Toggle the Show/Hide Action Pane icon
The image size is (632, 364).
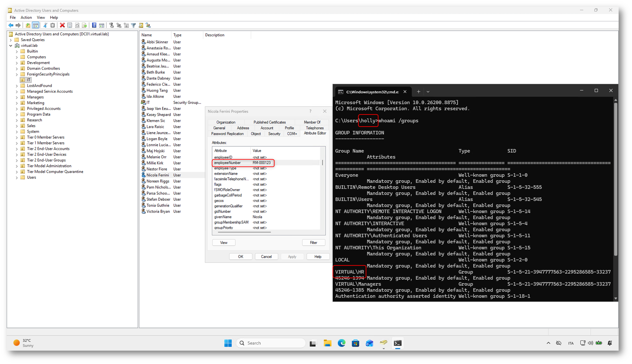point(102,25)
